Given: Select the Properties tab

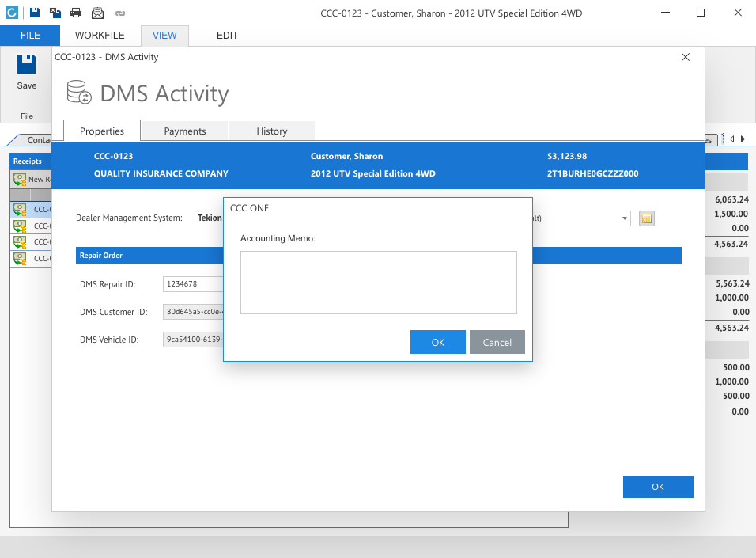Looking at the screenshot, I should pyautogui.click(x=102, y=131).
